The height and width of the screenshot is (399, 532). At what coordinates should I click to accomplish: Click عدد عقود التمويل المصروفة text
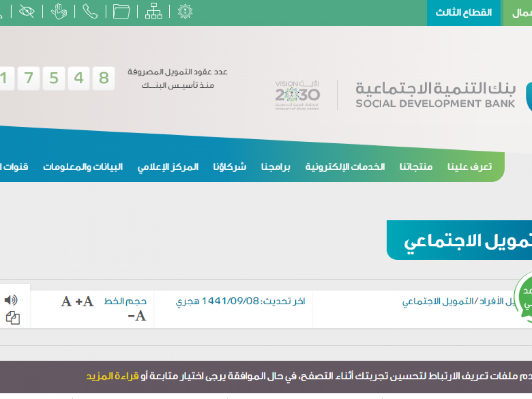177,72
